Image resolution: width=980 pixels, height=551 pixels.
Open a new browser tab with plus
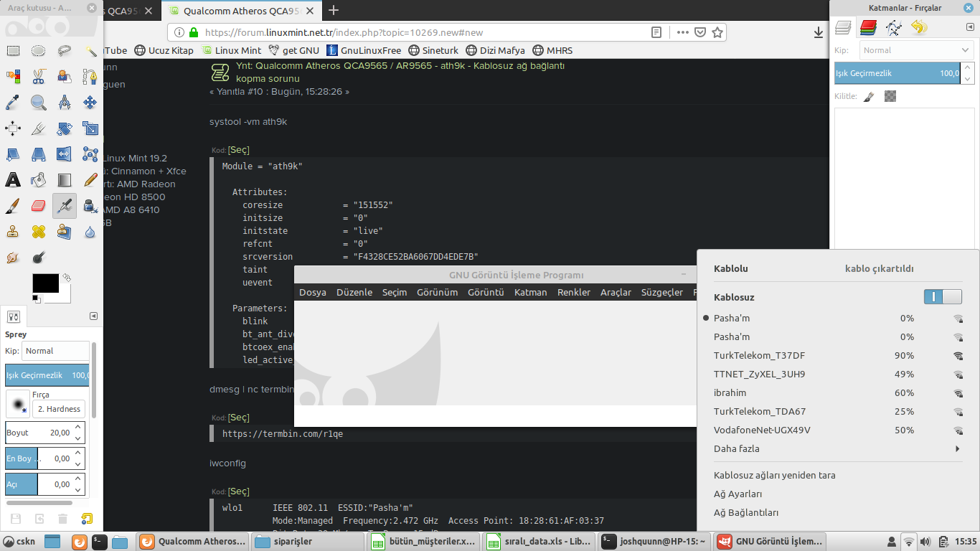point(334,10)
